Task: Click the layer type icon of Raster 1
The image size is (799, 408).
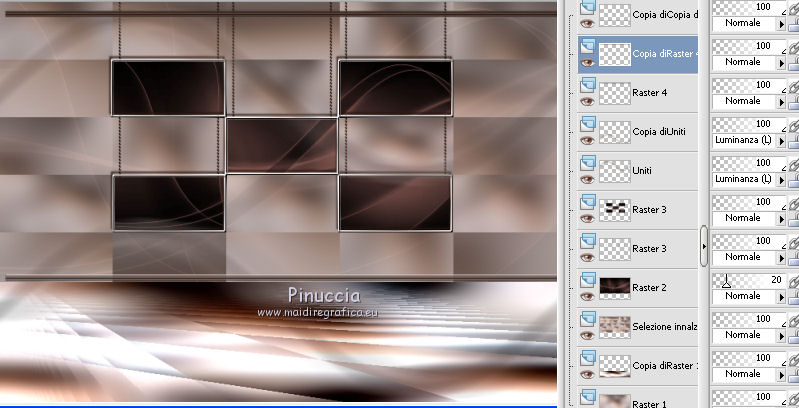Action: (x=588, y=397)
